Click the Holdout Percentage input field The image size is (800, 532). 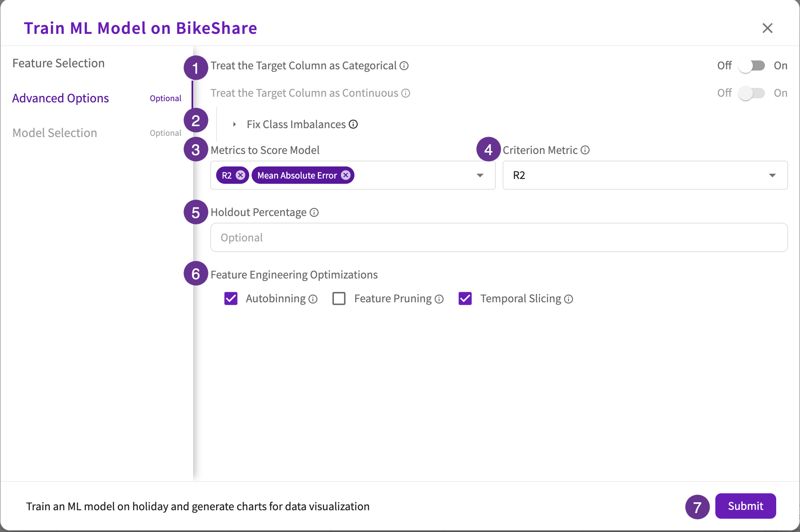point(499,237)
